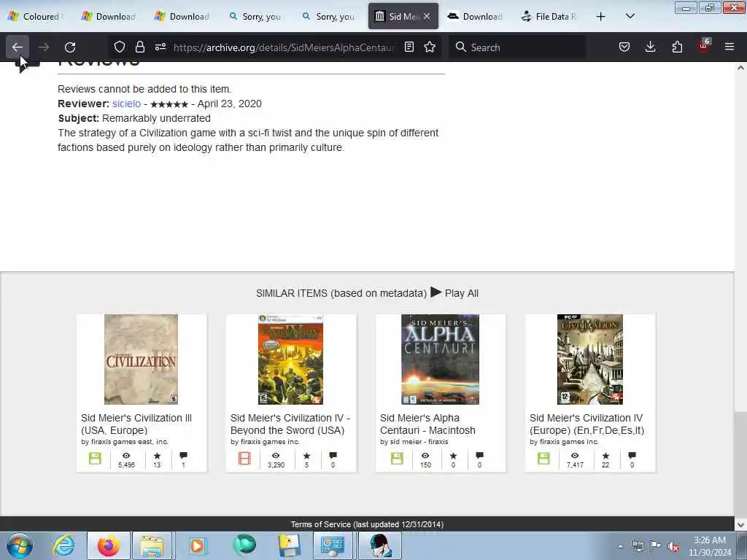The width and height of the screenshot is (747, 560).
Task: Switch to the File Data tab
Action: [549, 16]
